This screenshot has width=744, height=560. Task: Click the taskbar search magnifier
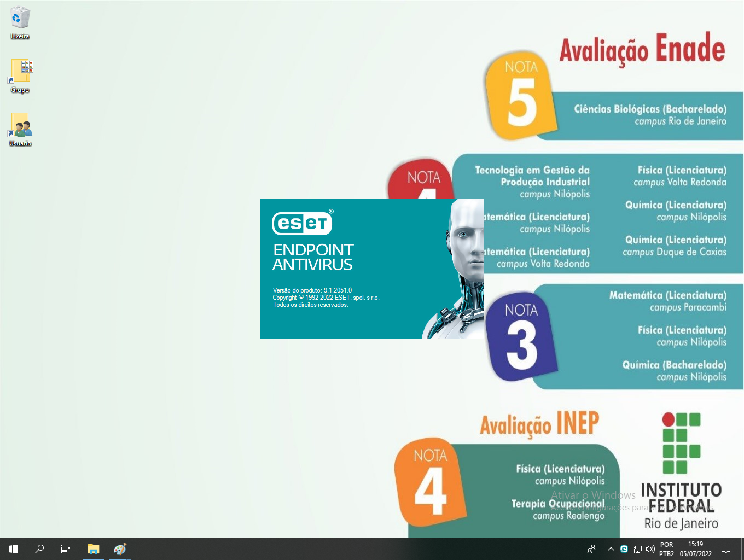pos(39,549)
